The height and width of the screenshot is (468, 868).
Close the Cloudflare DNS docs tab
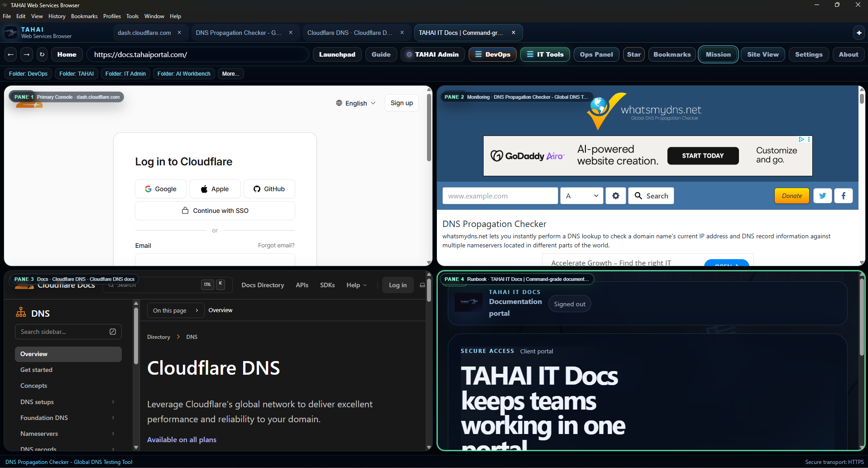[402, 33]
